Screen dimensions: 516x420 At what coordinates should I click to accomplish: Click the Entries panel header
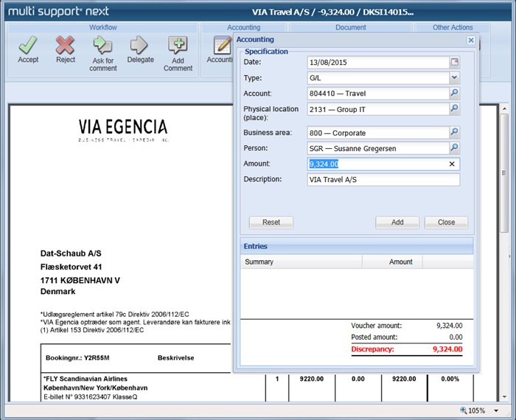click(357, 246)
